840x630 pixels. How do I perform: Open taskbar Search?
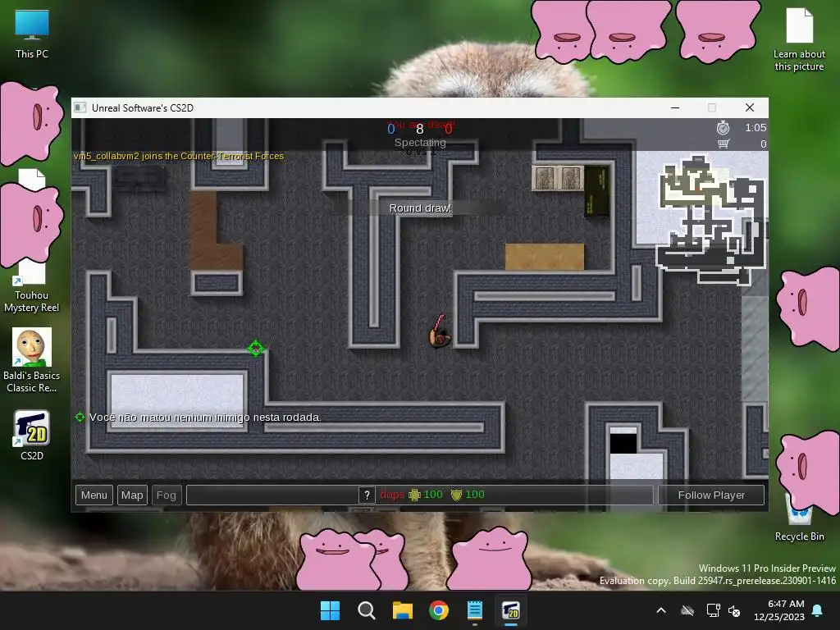[367, 610]
